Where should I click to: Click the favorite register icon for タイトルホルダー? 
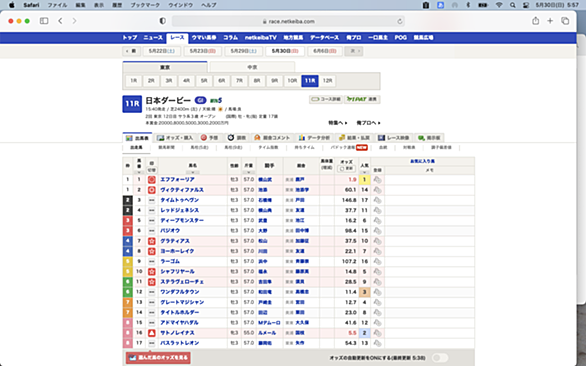377,312
